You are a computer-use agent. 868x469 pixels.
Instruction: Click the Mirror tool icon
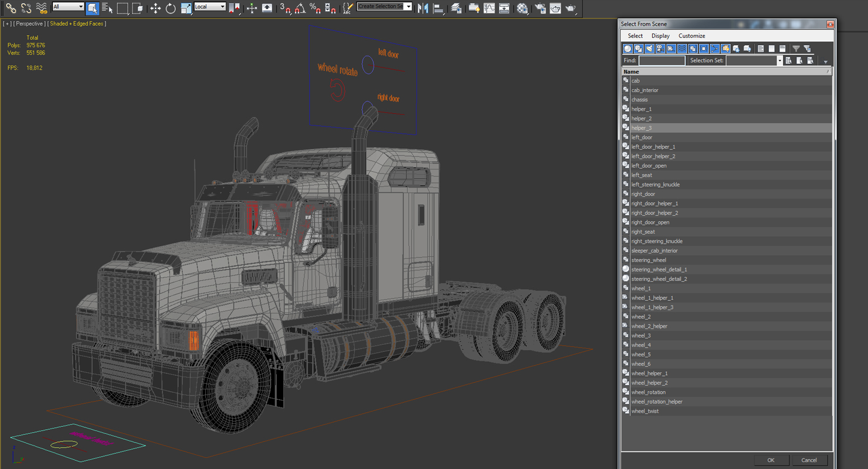point(422,8)
